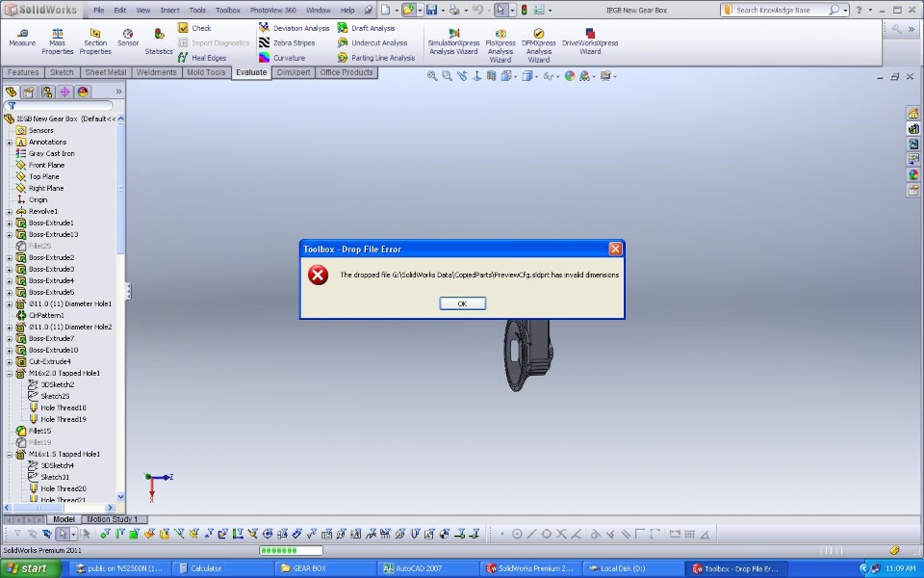Open the GEAR BOX folder in taskbar

coord(326,568)
